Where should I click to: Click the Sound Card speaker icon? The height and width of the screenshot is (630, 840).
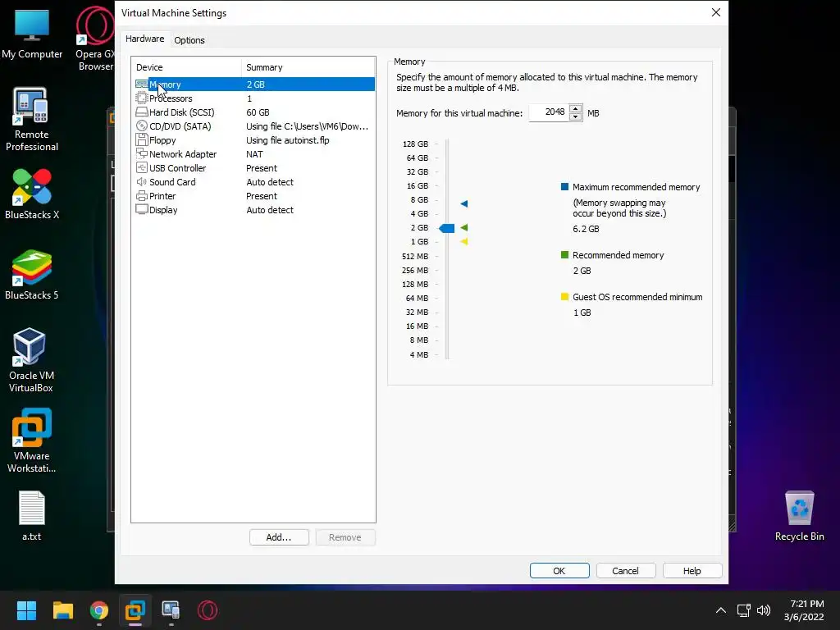point(141,181)
